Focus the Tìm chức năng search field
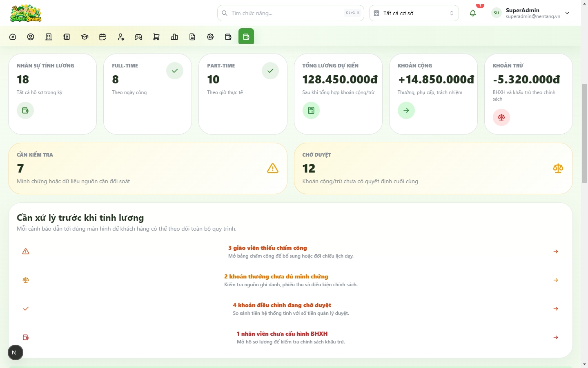 click(291, 13)
